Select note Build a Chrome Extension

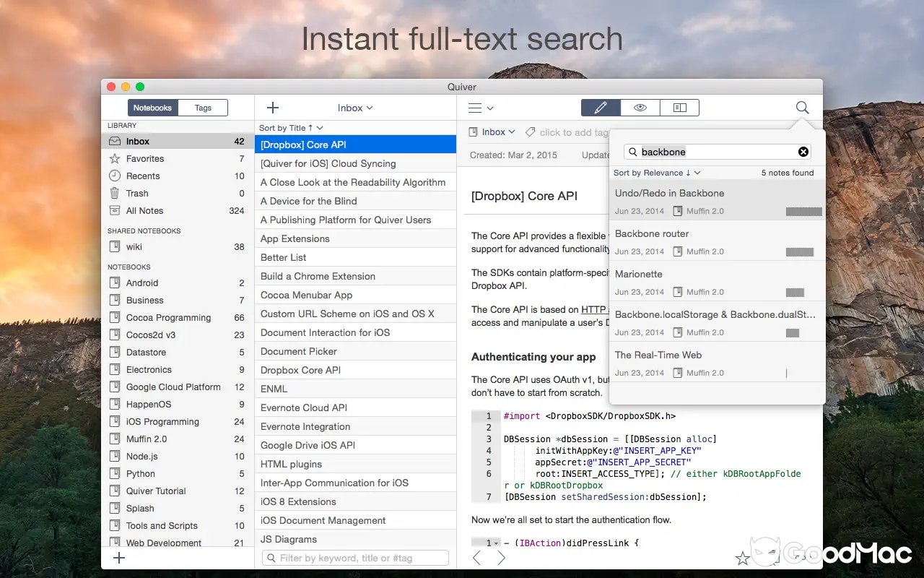tap(356, 277)
